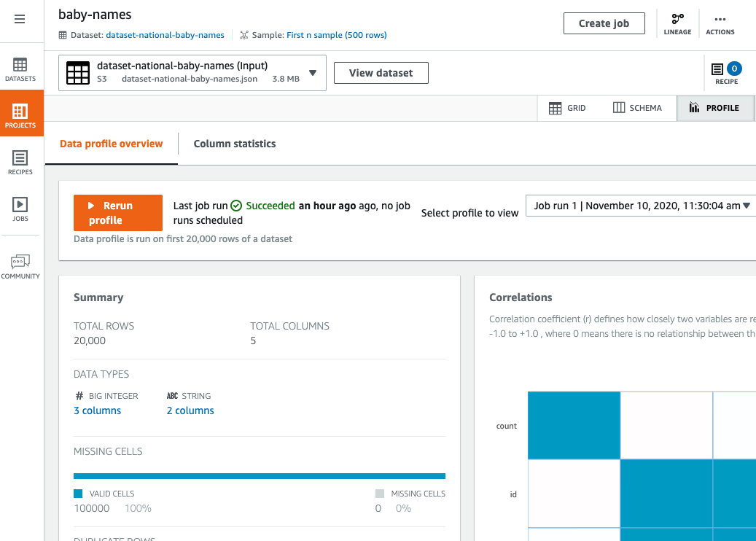
Task: Open the Select profile job run dropdown
Action: (642, 206)
